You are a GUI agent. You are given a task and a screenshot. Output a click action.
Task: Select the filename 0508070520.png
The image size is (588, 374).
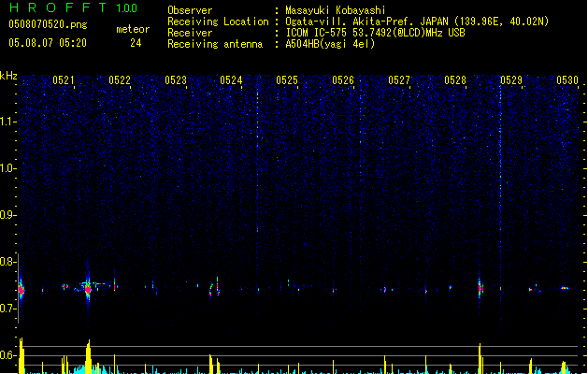[48, 24]
